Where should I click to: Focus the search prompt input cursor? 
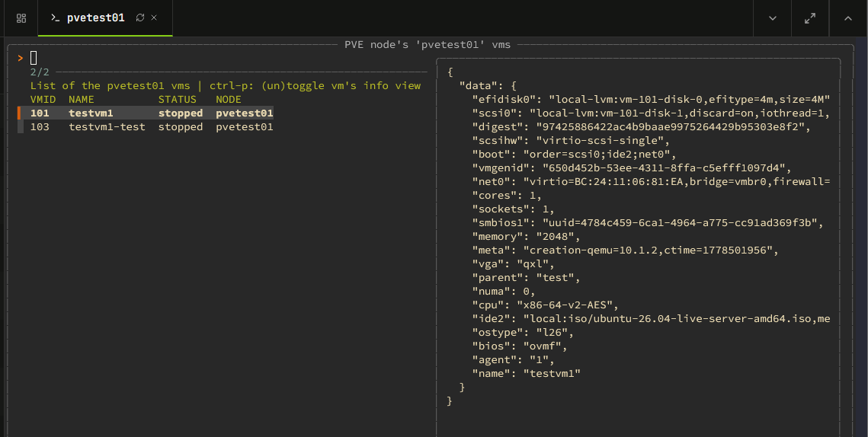(34, 58)
